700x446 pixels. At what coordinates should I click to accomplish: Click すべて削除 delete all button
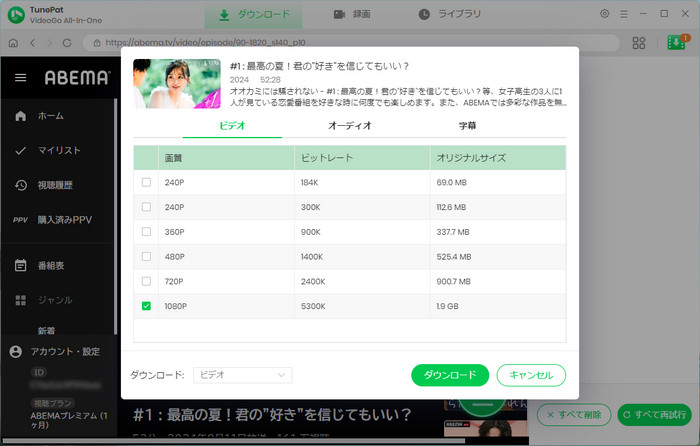click(x=574, y=415)
